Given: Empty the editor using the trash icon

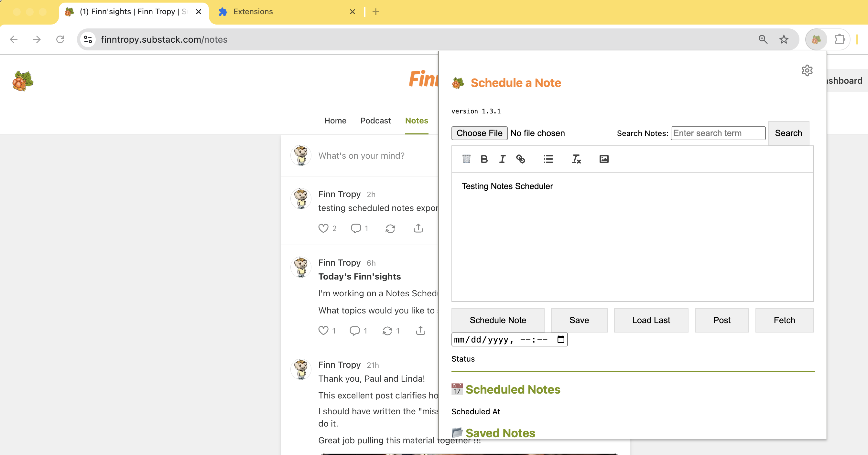Looking at the screenshot, I should pyautogui.click(x=466, y=159).
